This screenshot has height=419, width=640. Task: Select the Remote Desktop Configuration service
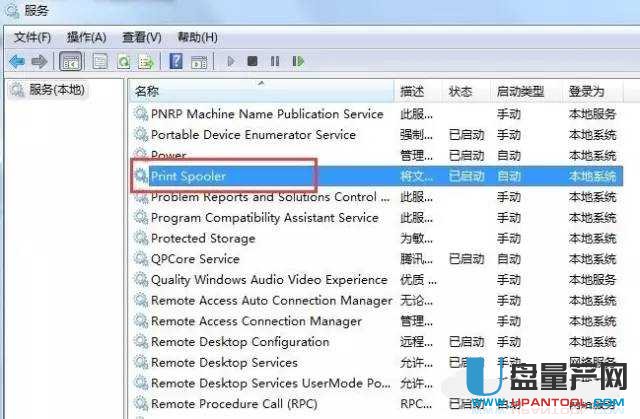pos(240,342)
